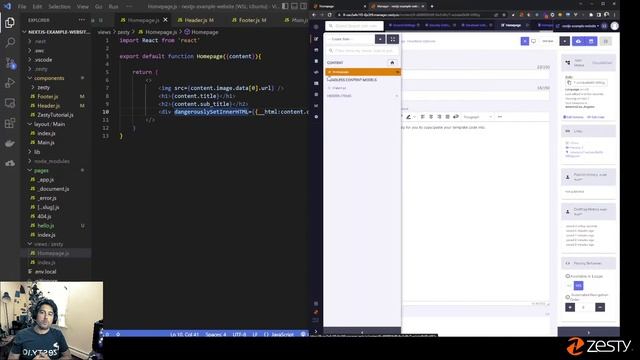Open the Remote Explorer view

coord(10,103)
